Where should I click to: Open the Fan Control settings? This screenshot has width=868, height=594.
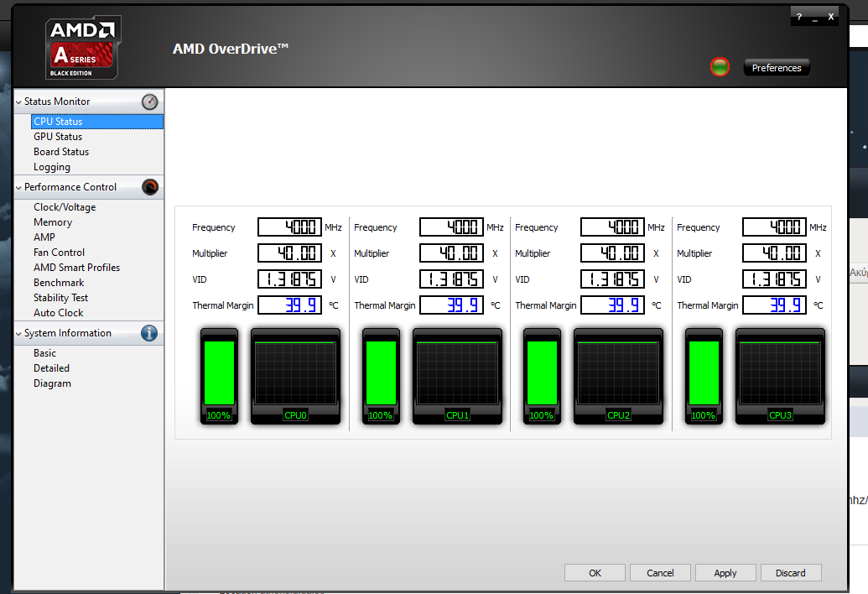point(59,253)
